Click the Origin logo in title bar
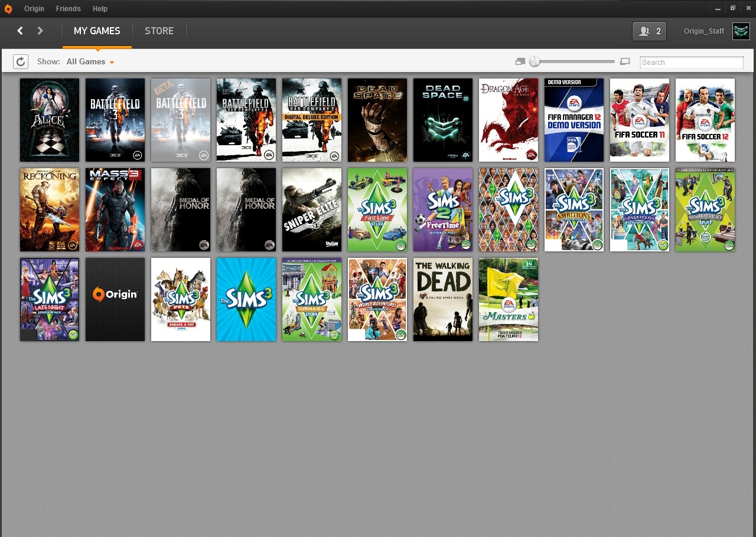Viewport: 756px width, 537px height. [8, 9]
